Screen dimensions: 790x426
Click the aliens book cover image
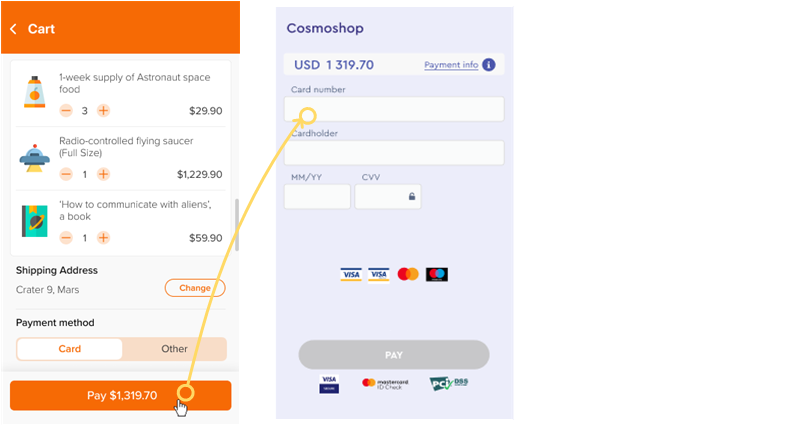point(34,220)
